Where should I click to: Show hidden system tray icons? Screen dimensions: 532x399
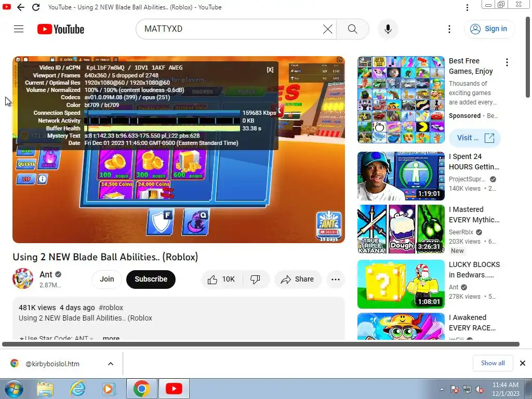click(442, 390)
